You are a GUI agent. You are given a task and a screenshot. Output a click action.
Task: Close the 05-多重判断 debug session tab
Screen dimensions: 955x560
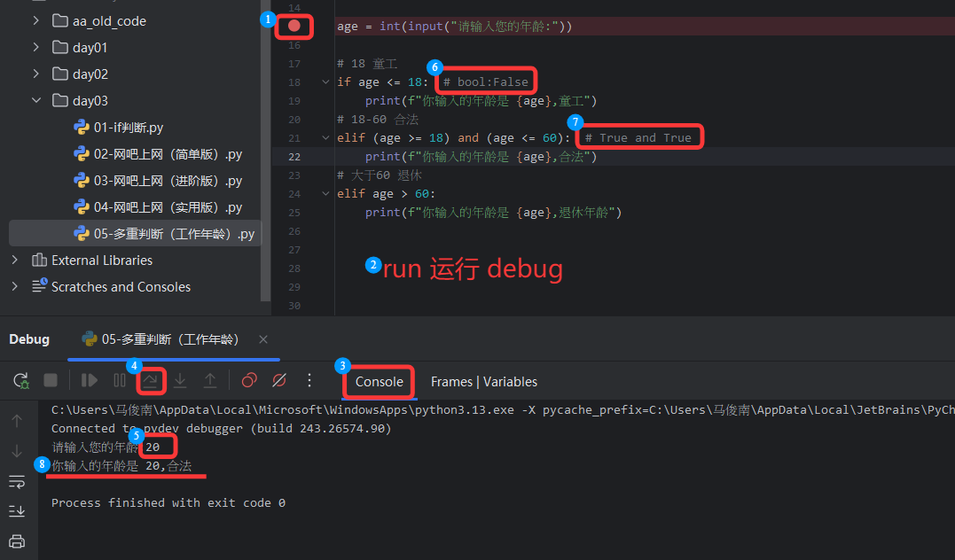[263, 339]
